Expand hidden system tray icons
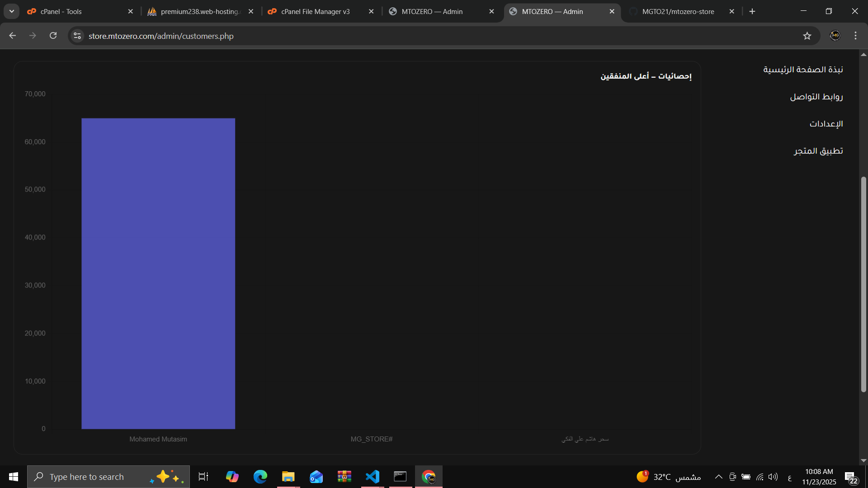The width and height of the screenshot is (868, 488). (719, 476)
